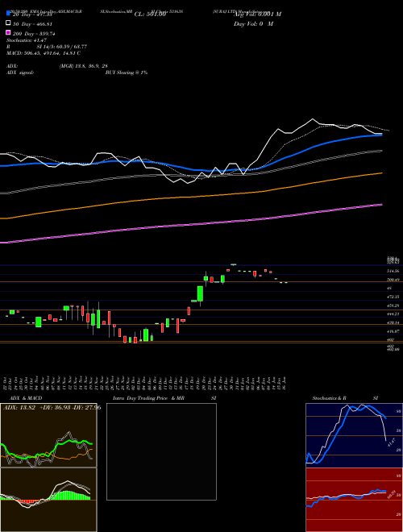The height and width of the screenshot is (532, 403).
Task: Click the Day Vol: 0 M label
Action: click(253, 23)
